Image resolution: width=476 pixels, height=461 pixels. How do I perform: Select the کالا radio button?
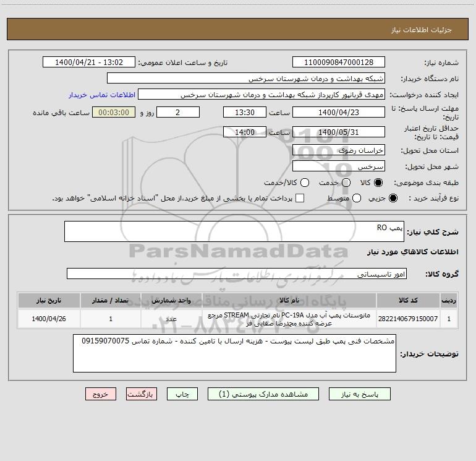coord(378,183)
